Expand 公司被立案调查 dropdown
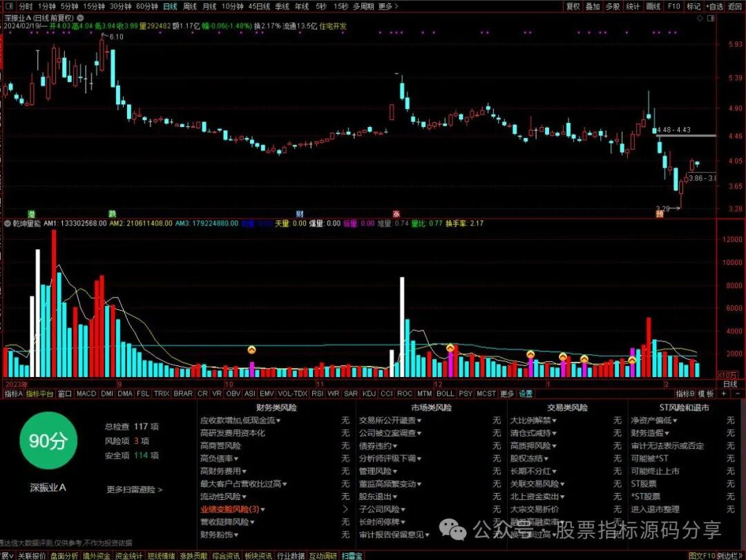Viewport: 746px width, 560px height. click(x=390, y=433)
